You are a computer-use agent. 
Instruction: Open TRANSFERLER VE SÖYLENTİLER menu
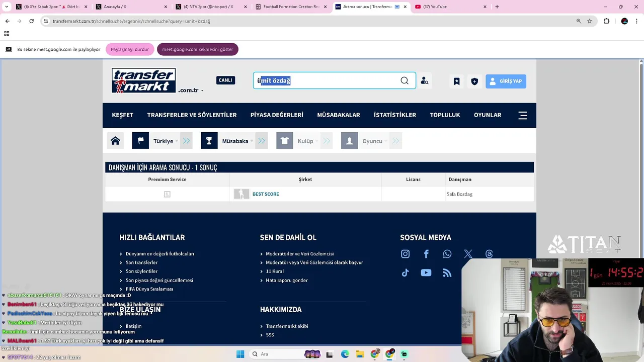[x=192, y=115]
